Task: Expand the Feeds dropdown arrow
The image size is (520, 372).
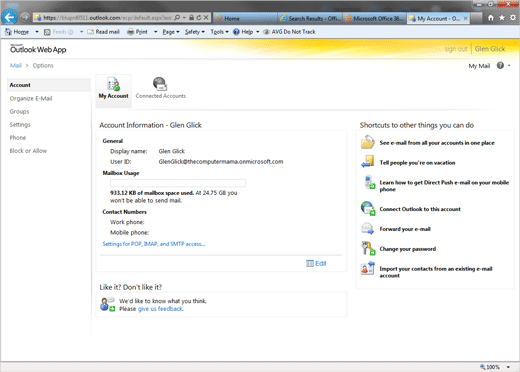Action: pos(81,32)
